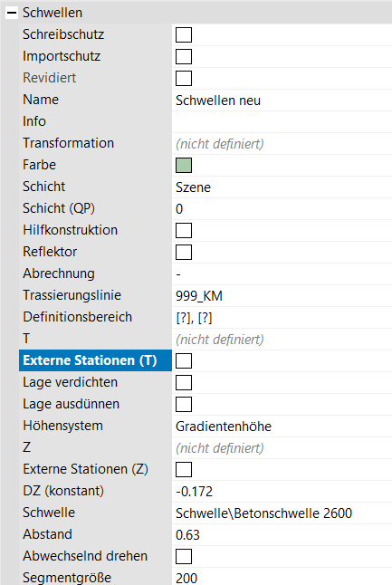Edit the Name field 'Schwellen neu'

click(x=282, y=101)
